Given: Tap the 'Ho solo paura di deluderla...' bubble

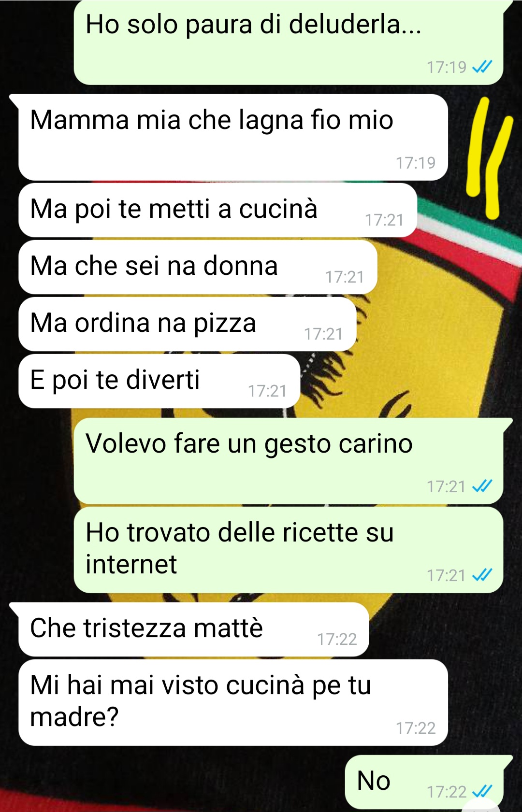Looking at the screenshot, I should (289, 43).
